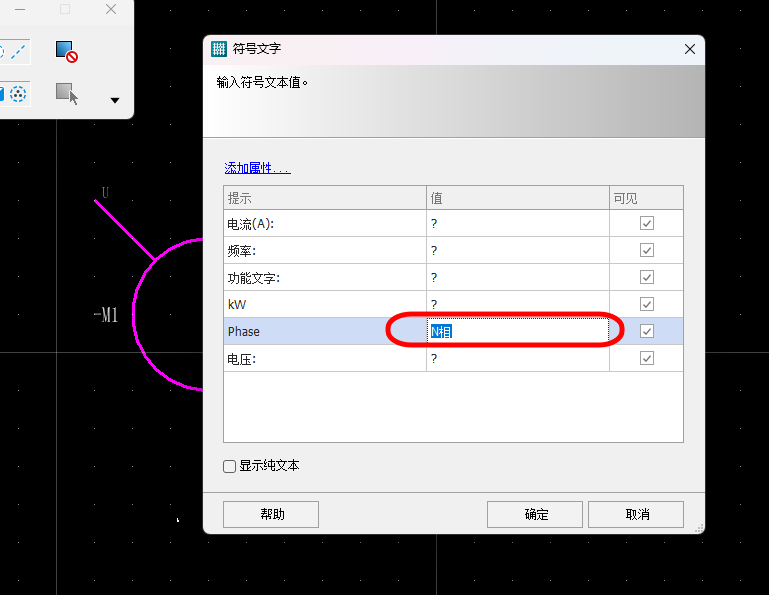Click the 功能文字: prompt cell
Viewport: 769px width, 595px height.
(325, 277)
